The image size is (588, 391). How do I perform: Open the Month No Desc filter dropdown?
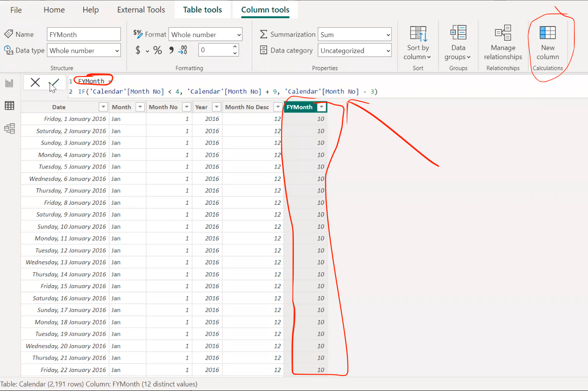[277, 107]
